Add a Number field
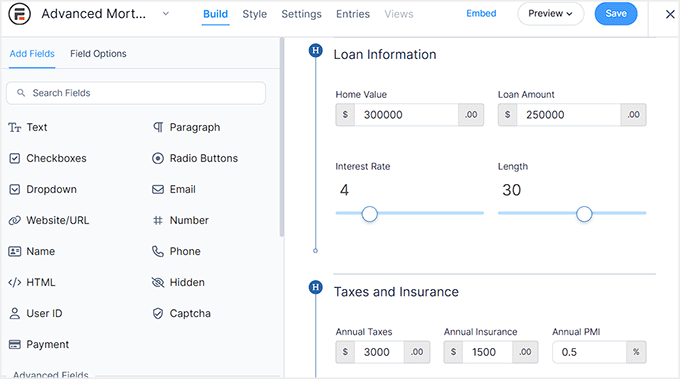The width and height of the screenshot is (680, 379). [180, 220]
